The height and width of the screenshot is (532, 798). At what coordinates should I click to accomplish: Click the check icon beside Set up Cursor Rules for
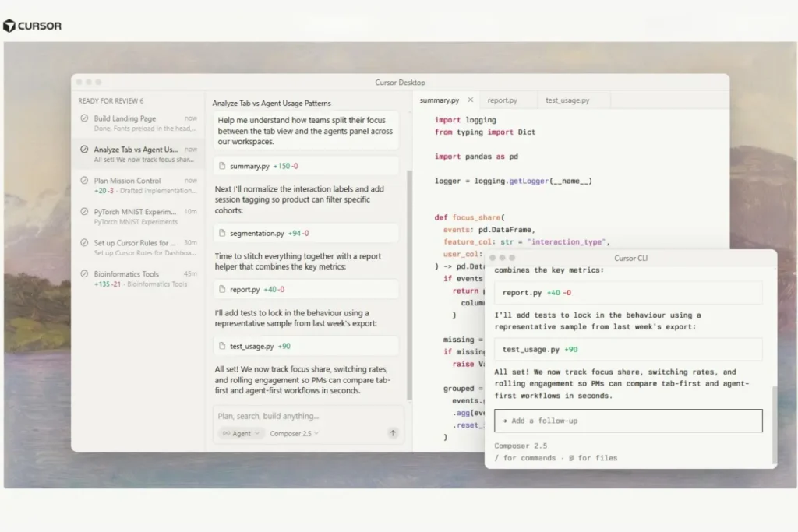coord(84,242)
